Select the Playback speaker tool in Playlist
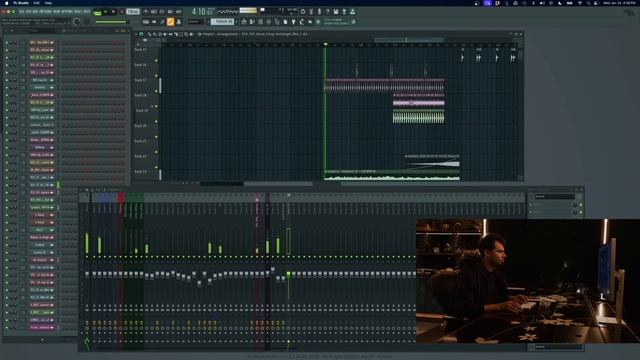 [x=191, y=34]
